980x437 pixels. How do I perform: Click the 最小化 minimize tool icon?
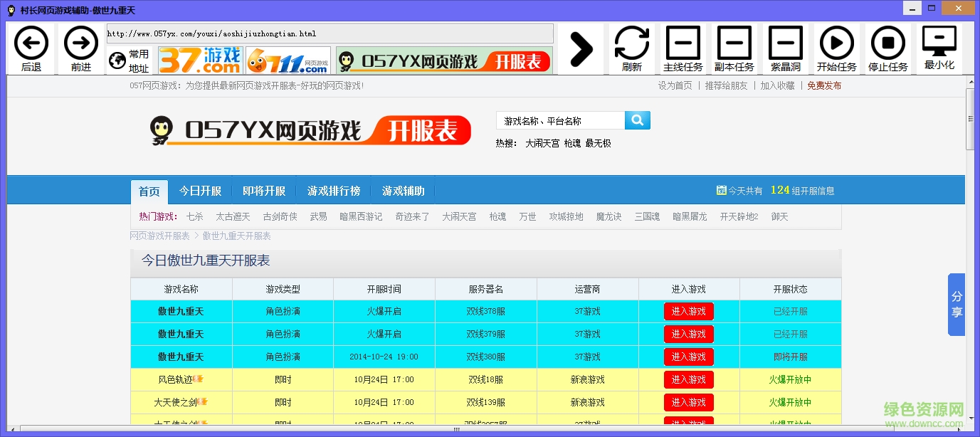click(x=939, y=48)
